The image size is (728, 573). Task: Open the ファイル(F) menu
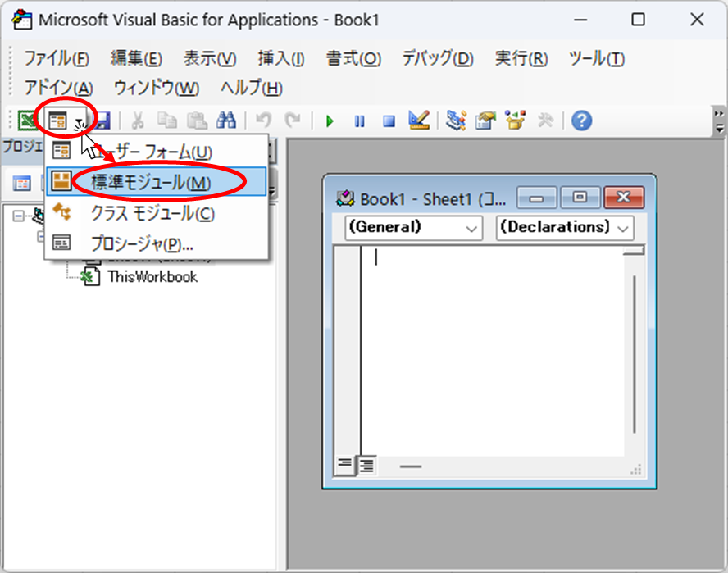click(57, 59)
